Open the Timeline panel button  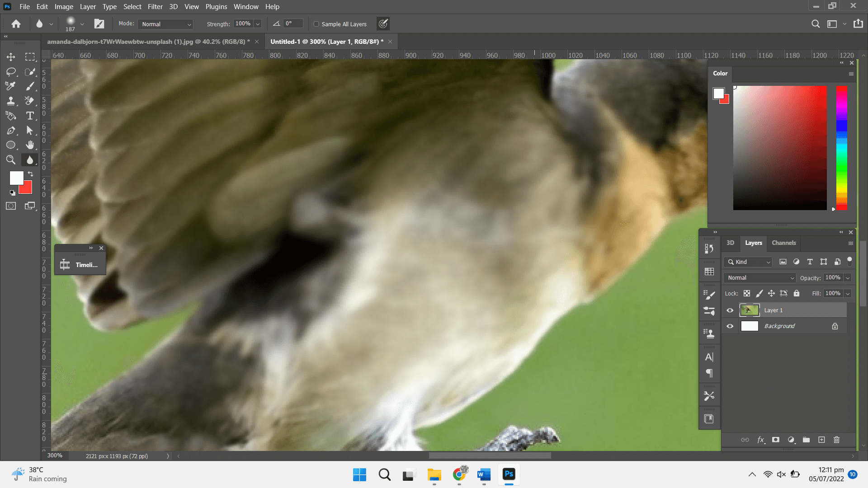point(80,265)
